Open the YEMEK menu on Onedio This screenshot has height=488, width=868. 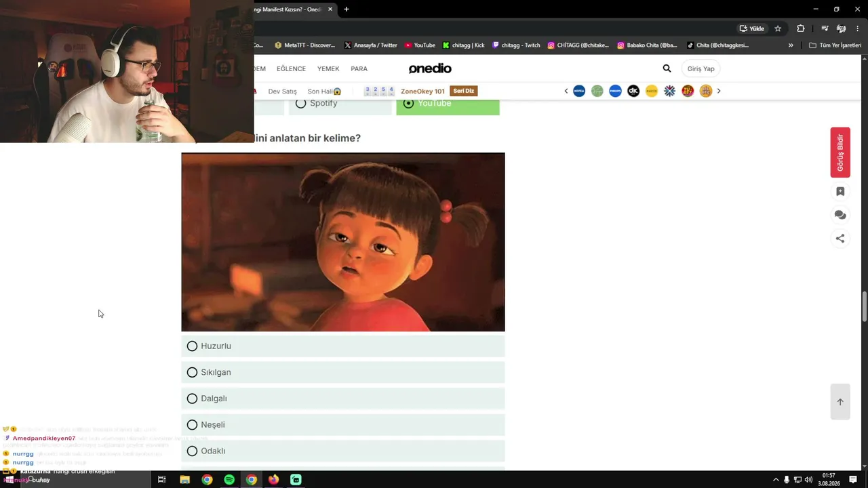pos(328,68)
